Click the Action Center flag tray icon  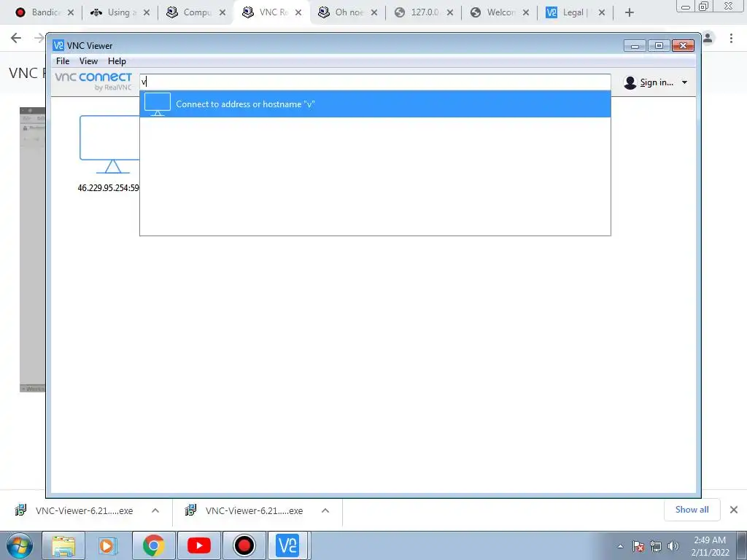(x=638, y=546)
